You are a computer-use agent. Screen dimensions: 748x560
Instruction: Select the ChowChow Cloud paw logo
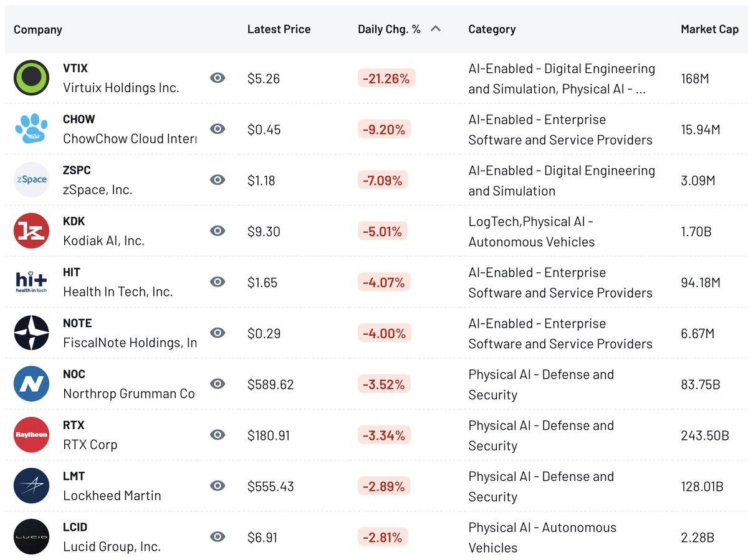click(x=31, y=128)
